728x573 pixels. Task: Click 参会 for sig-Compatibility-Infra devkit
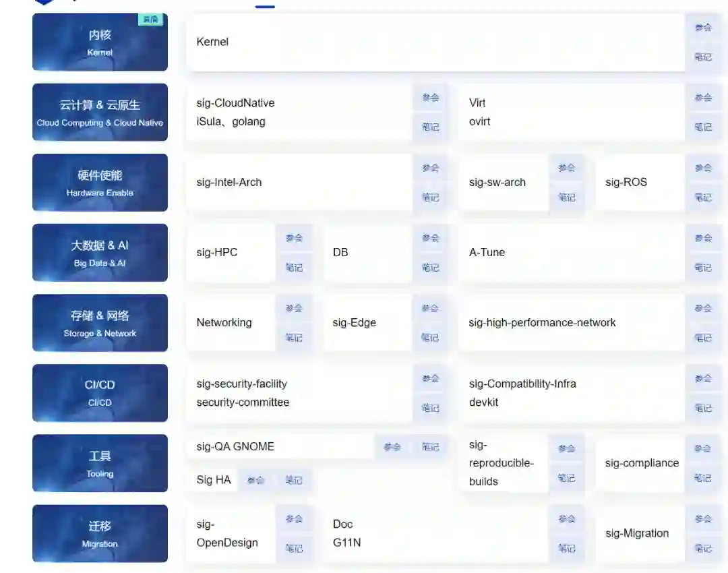703,378
